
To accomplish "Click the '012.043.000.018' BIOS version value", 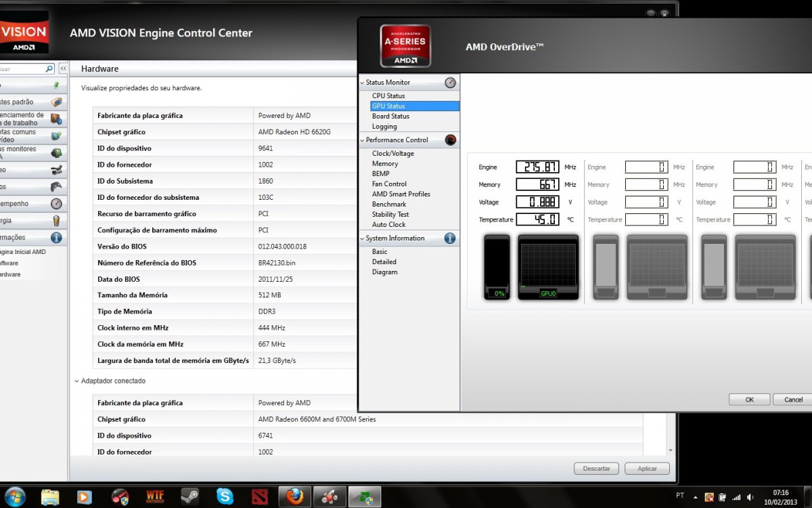I will click(282, 247).
